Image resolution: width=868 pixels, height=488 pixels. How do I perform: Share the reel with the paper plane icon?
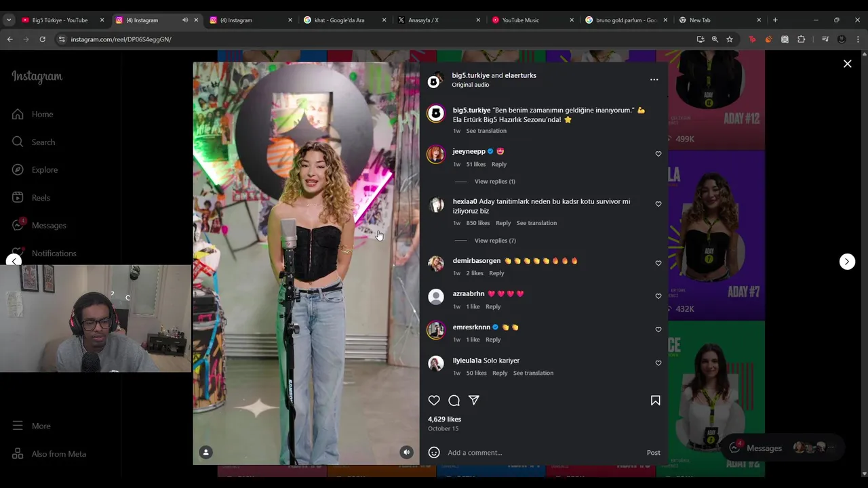474,401
